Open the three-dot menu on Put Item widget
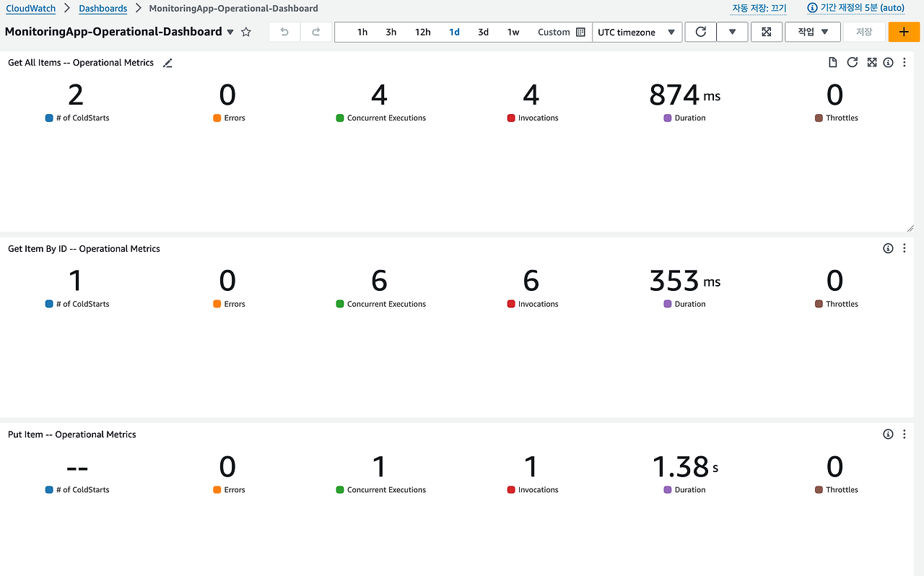Viewport: 924px width, 576px height. (x=905, y=434)
